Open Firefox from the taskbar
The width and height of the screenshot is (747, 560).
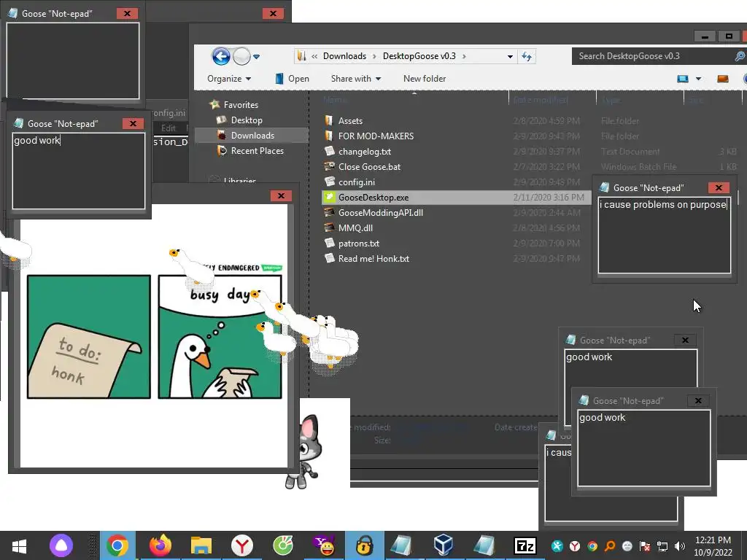click(x=160, y=545)
